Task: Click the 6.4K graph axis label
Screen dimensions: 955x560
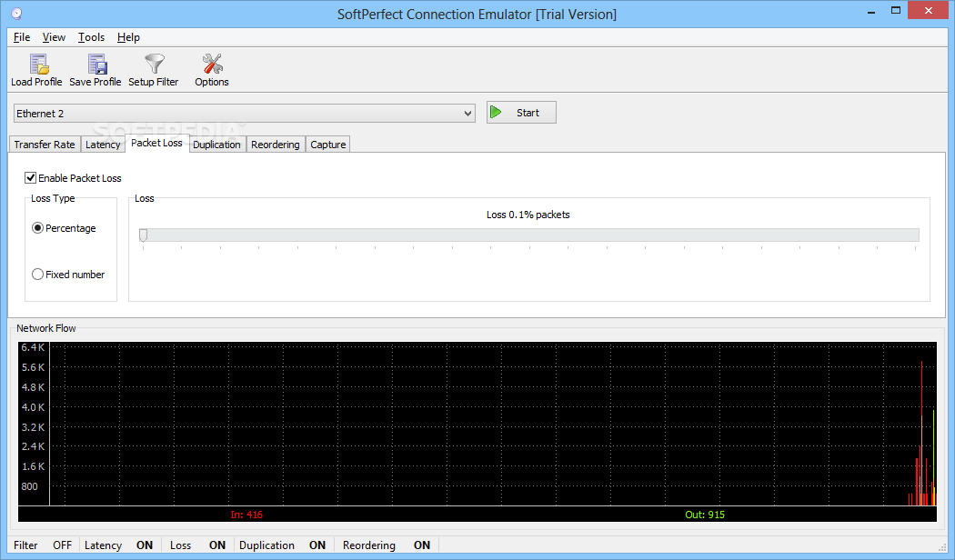Action: point(33,347)
